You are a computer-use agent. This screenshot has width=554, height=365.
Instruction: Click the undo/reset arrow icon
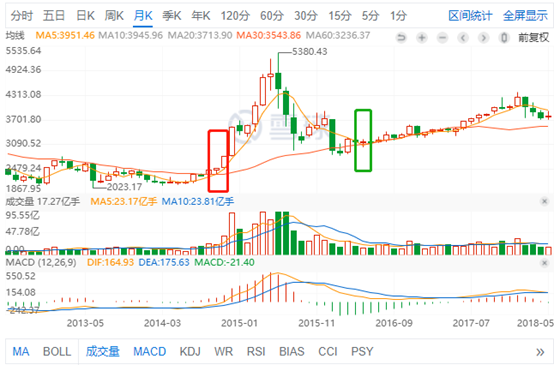(x=401, y=37)
